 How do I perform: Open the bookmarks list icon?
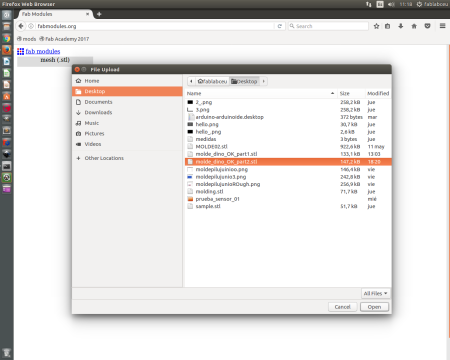pyautogui.click(x=387, y=26)
